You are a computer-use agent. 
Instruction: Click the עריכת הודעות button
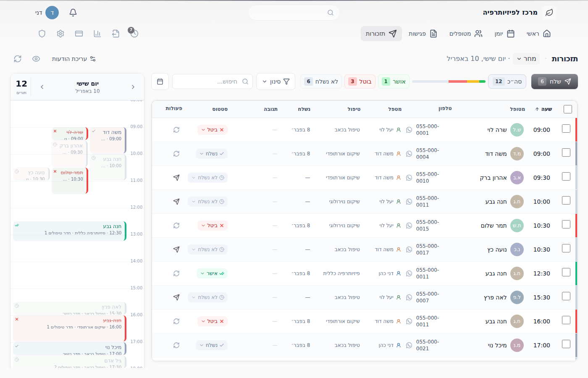[74, 59]
